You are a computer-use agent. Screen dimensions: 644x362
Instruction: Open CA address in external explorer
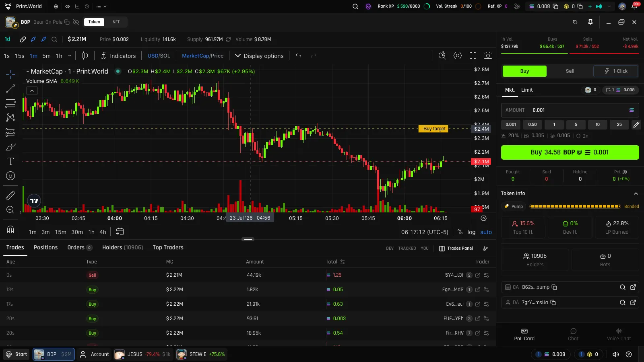(633, 287)
